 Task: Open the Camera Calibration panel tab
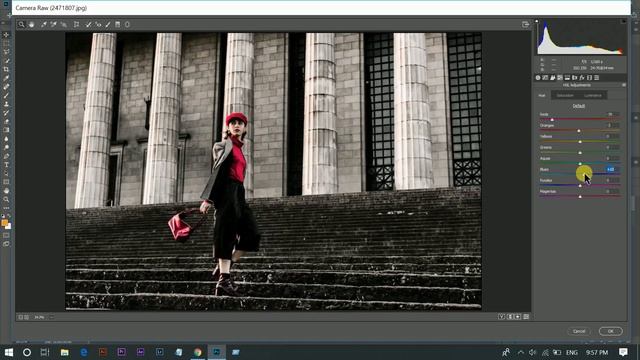coord(589,78)
